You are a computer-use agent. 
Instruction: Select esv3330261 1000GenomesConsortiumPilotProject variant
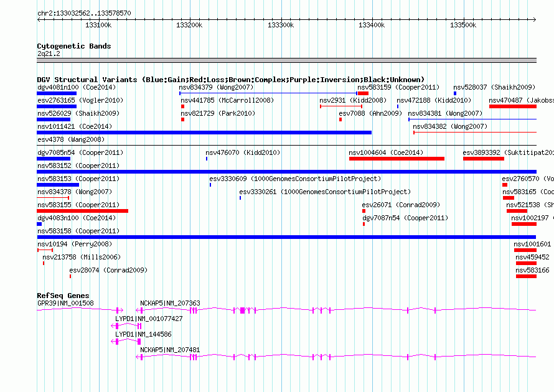click(325, 192)
